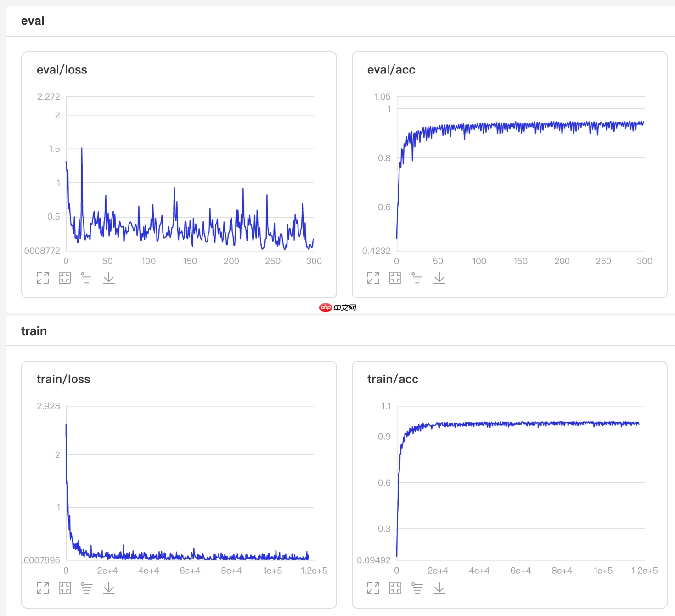Toggle Y-axis log scale for train/loss
Viewport: 675px width, 616px height.
pos(87,588)
